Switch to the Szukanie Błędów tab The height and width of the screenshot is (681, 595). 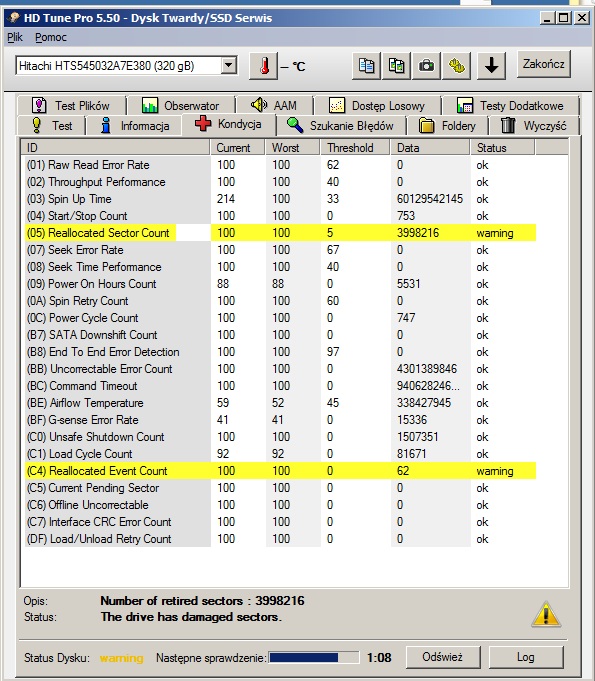point(341,126)
